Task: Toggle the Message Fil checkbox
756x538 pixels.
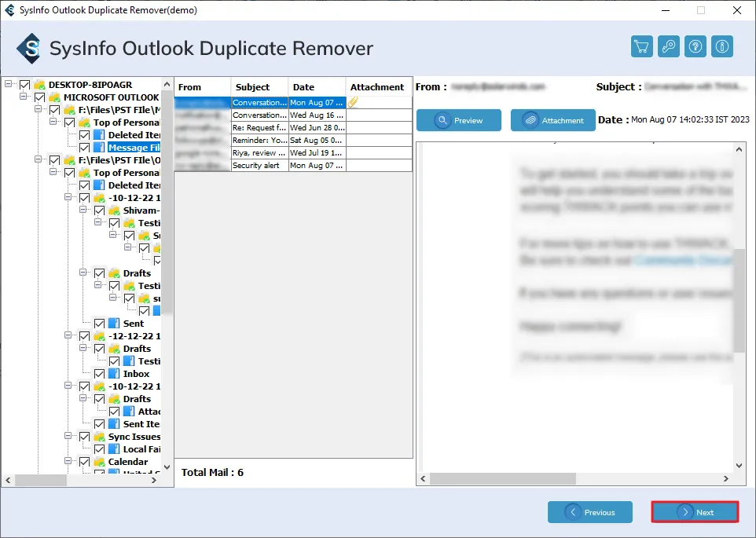Action: click(x=84, y=148)
